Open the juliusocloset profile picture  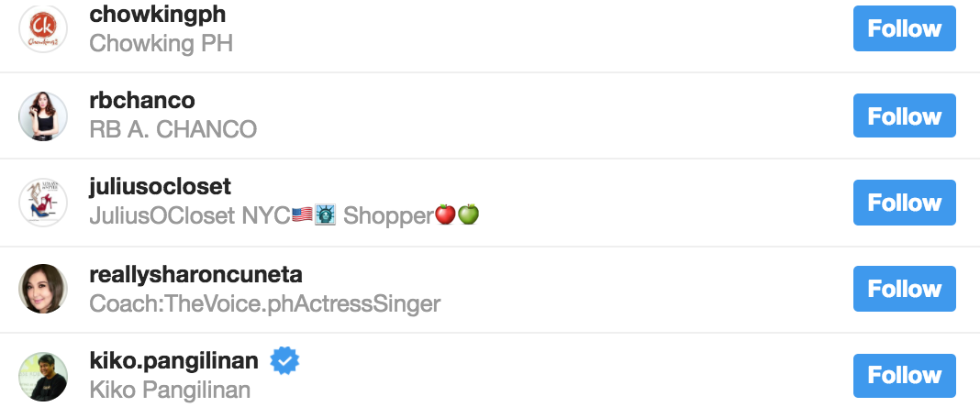44,203
